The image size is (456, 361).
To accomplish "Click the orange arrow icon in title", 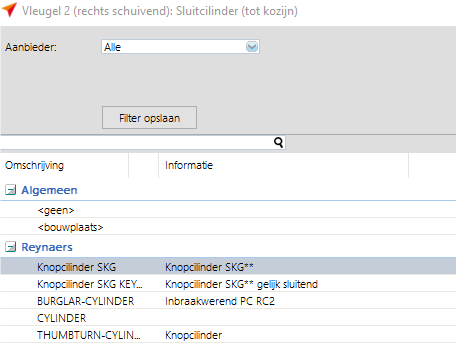I will pos(9,9).
